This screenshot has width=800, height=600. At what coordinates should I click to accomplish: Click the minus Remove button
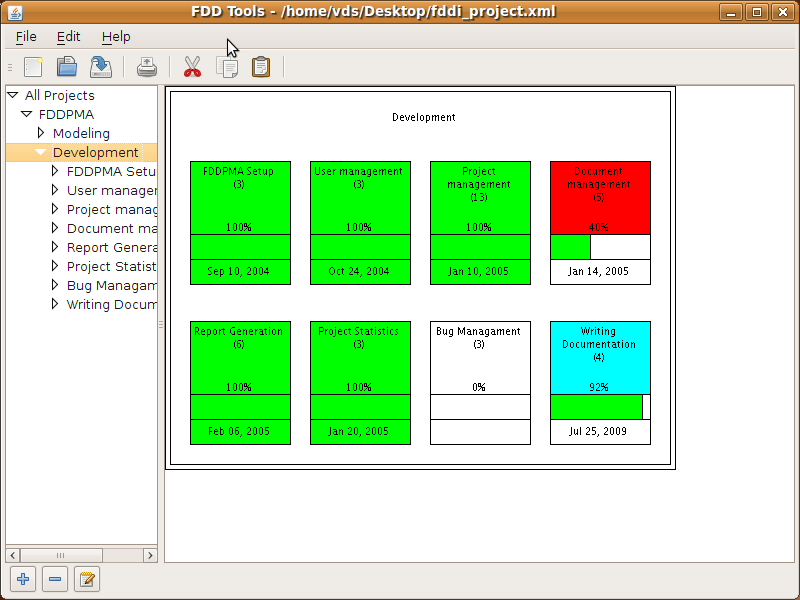pos(55,579)
